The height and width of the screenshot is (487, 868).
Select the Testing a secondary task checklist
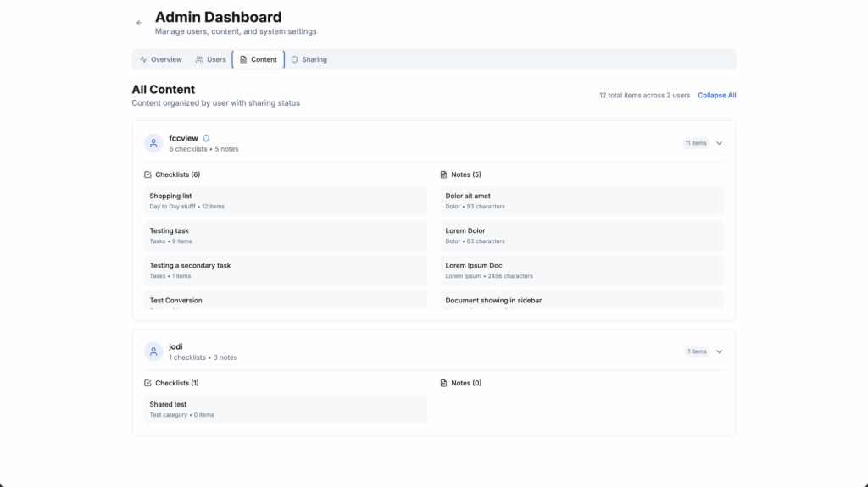click(x=286, y=270)
